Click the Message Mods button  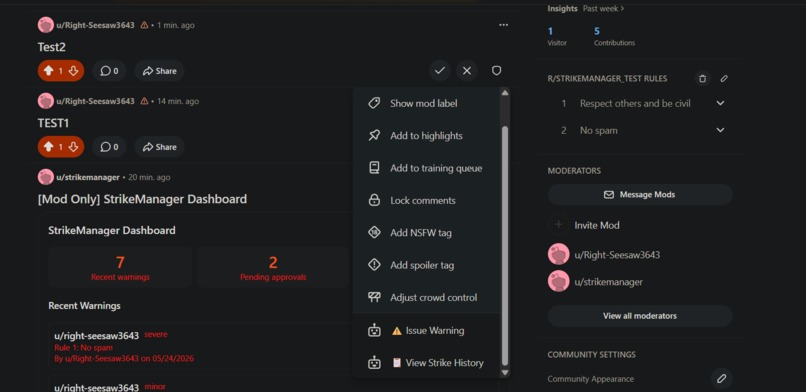click(x=640, y=195)
